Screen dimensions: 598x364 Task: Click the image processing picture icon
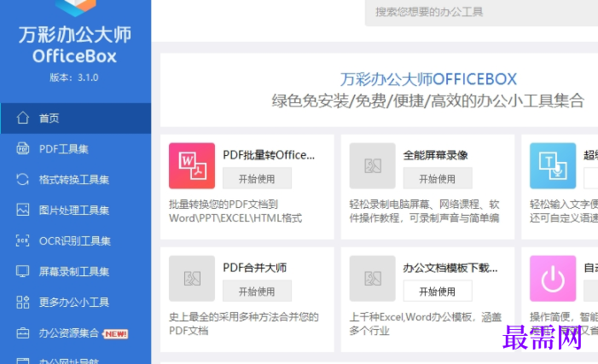point(22,210)
